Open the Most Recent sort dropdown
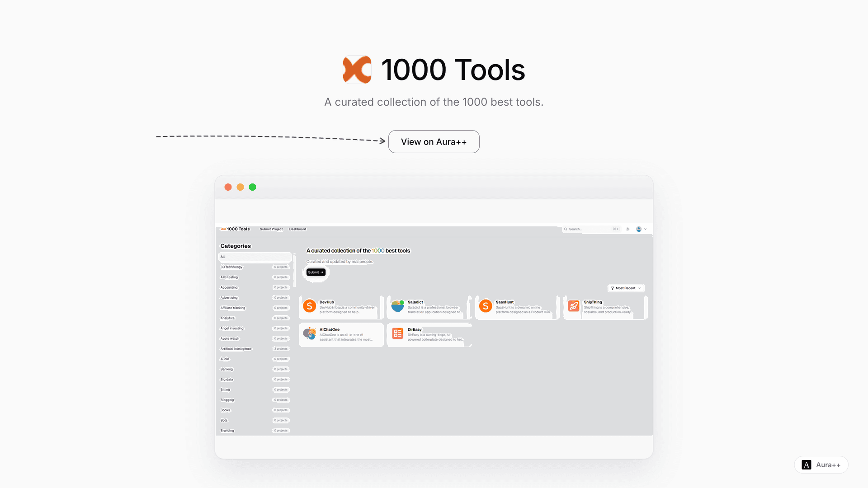Screen dimensions: 868x488 tap(626, 288)
